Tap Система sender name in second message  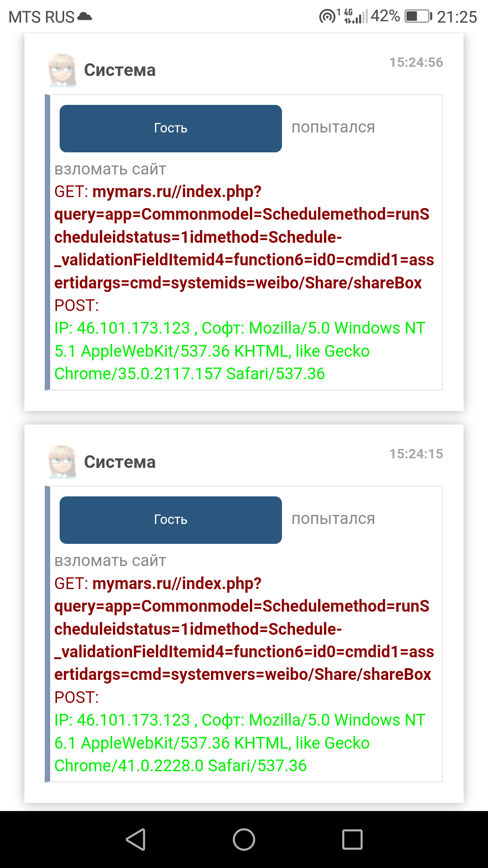click(x=120, y=462)
